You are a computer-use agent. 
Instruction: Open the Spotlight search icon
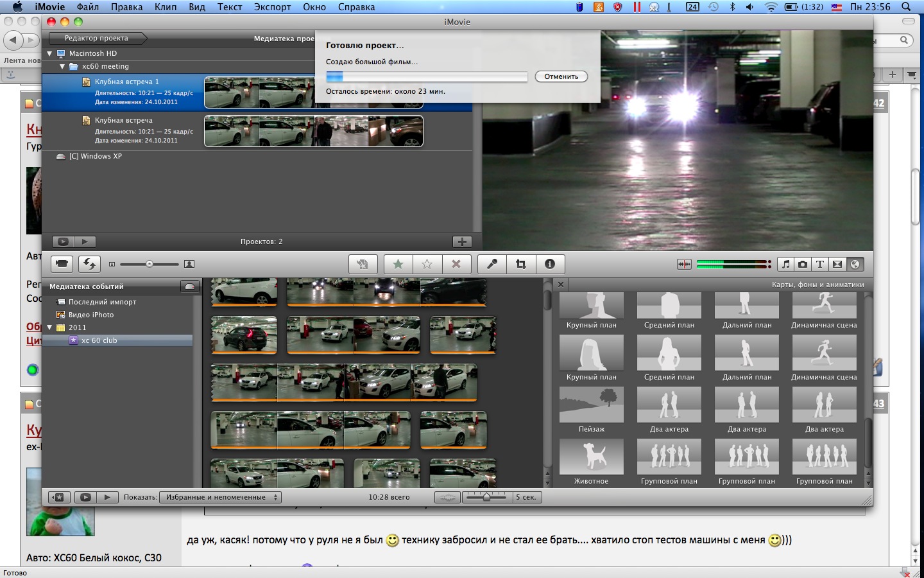pyautogui.click(x=906, y=7)
